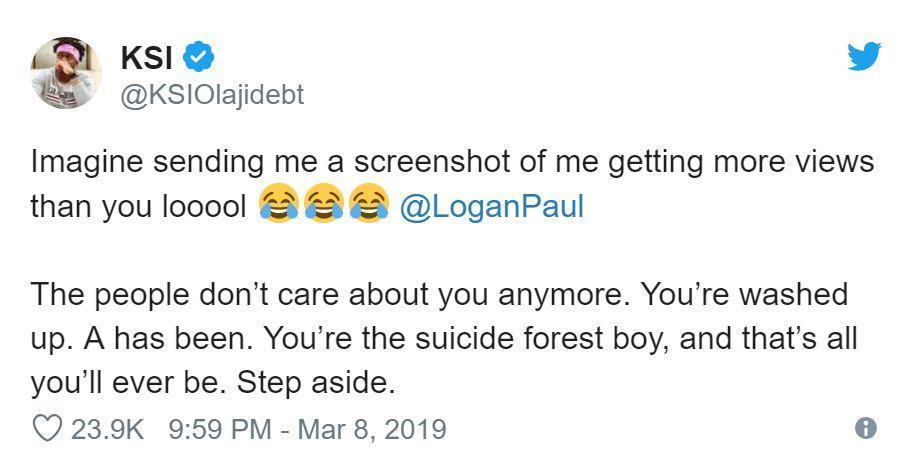Image resolution: width=912 pixels, height=463 pixels.
Task: Click the middle laughing-crying emoji
Action: click(x=323, y=206)
